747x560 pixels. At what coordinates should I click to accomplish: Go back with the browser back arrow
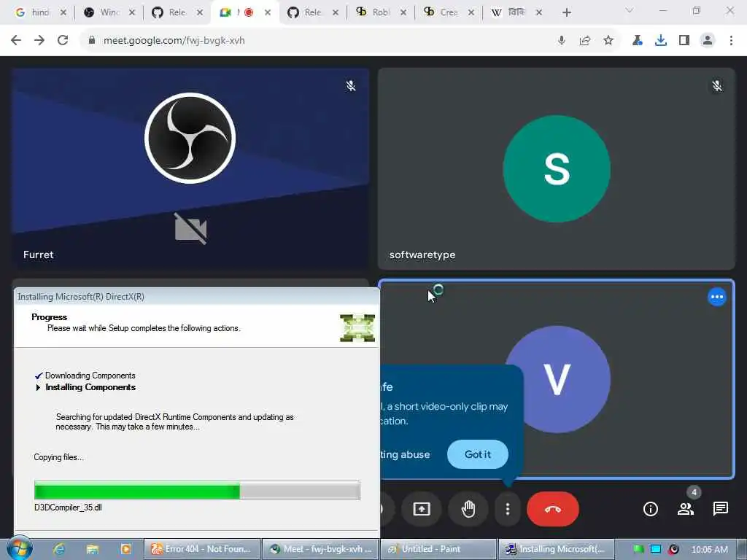(16, 41)
